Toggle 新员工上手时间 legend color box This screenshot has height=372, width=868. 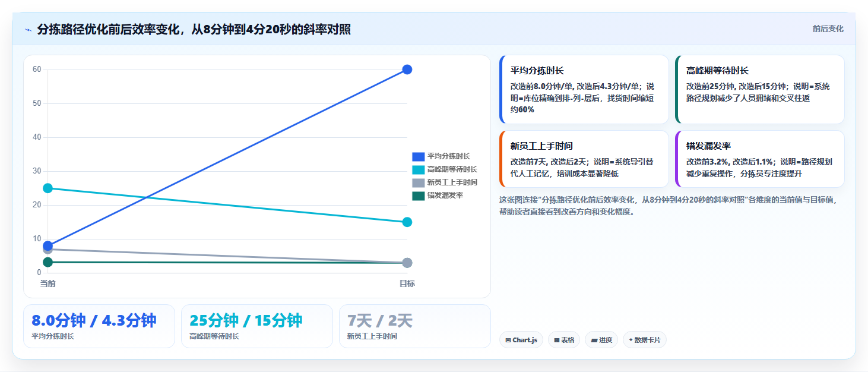pos(419,182)
